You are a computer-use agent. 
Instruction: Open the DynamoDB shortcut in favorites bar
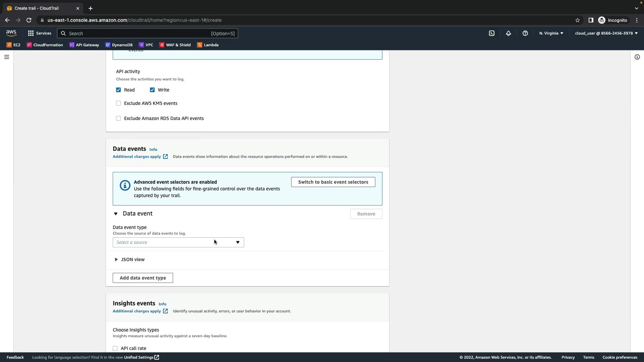point(119,45)
